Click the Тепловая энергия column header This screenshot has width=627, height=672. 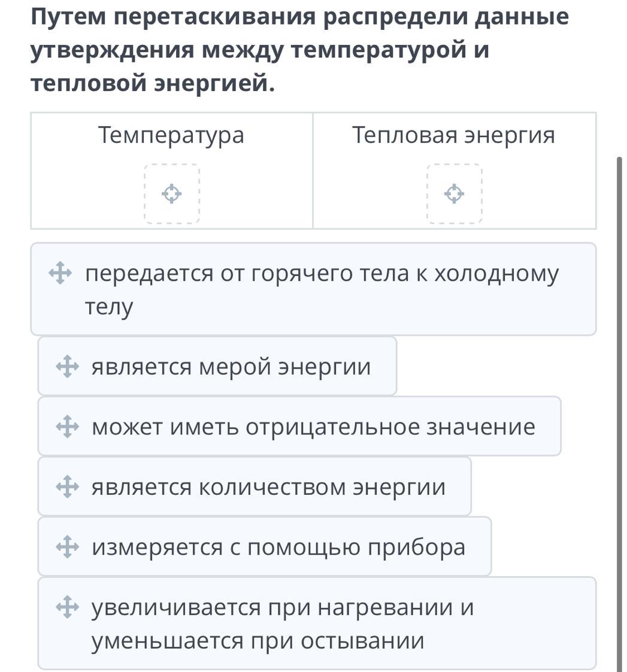coord(454,135)
